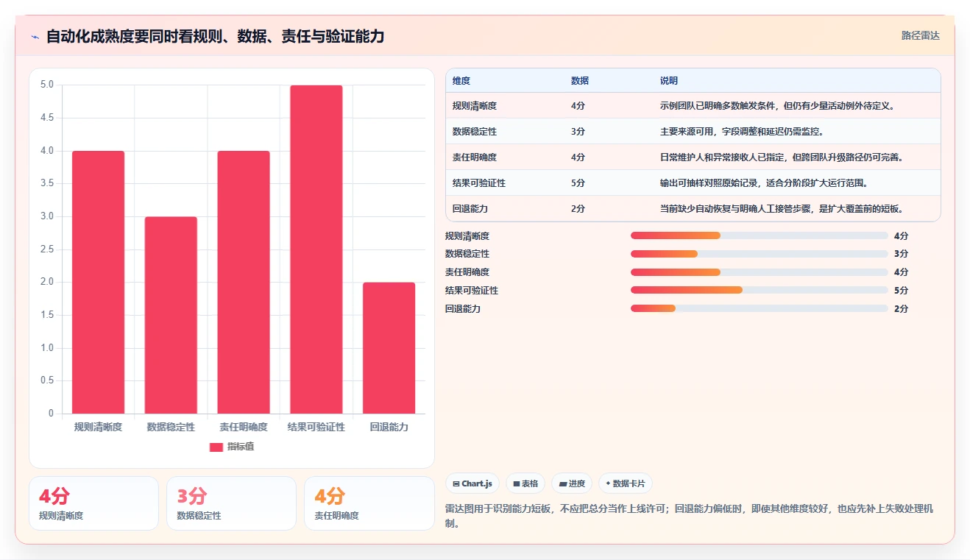Click the 数据 column header
The width and height of the screenshot is (970, 560).
coord(580,81)
